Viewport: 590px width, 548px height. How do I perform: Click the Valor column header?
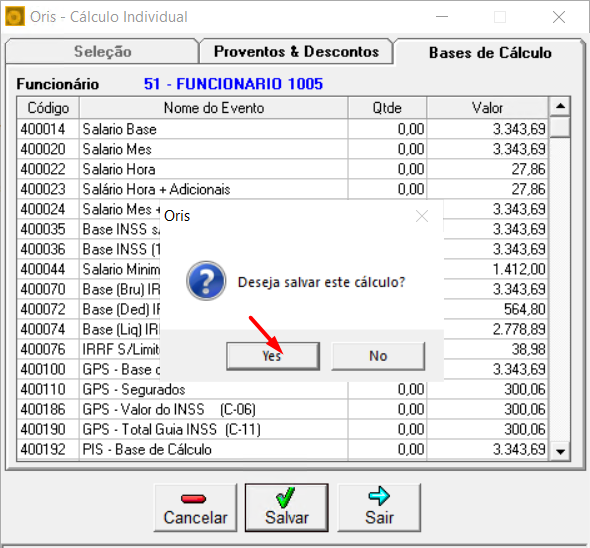(x=487, y=108)
